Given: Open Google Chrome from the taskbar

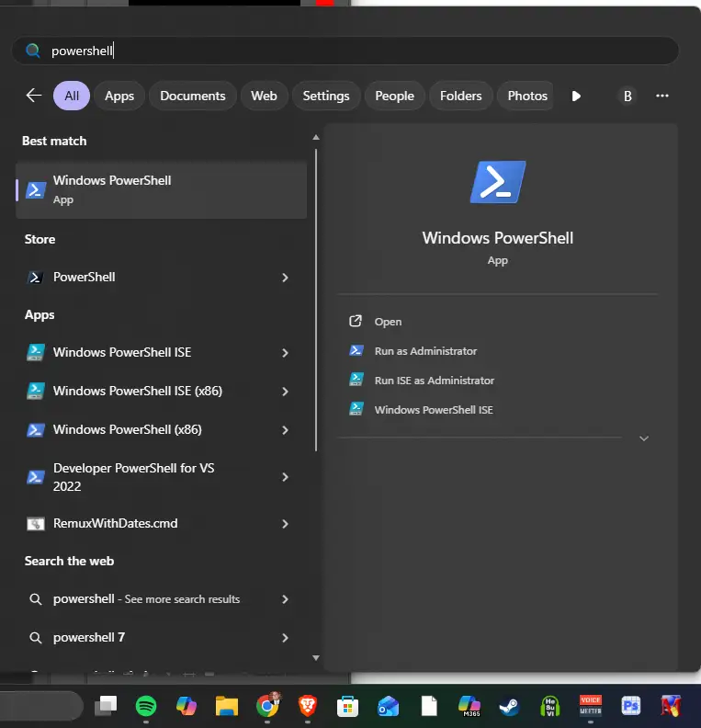Looking at the screenshot, I should (x=267, y=706).
